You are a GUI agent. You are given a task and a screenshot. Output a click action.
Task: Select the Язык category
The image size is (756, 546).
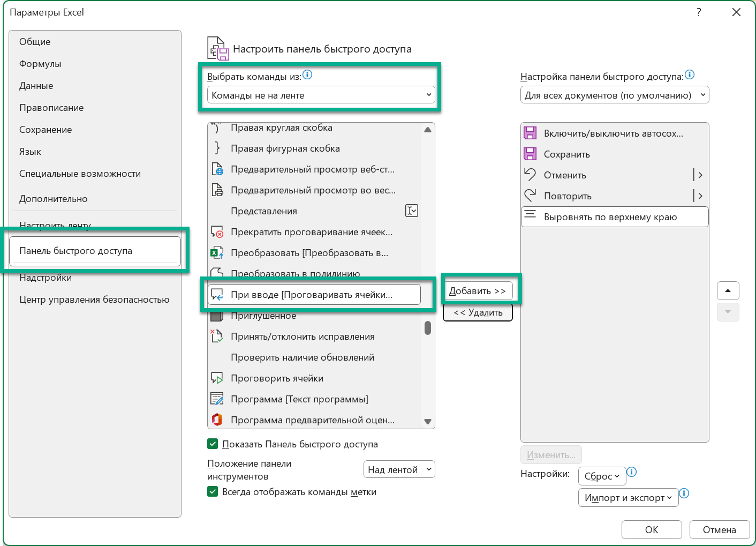tap(30, 152)
